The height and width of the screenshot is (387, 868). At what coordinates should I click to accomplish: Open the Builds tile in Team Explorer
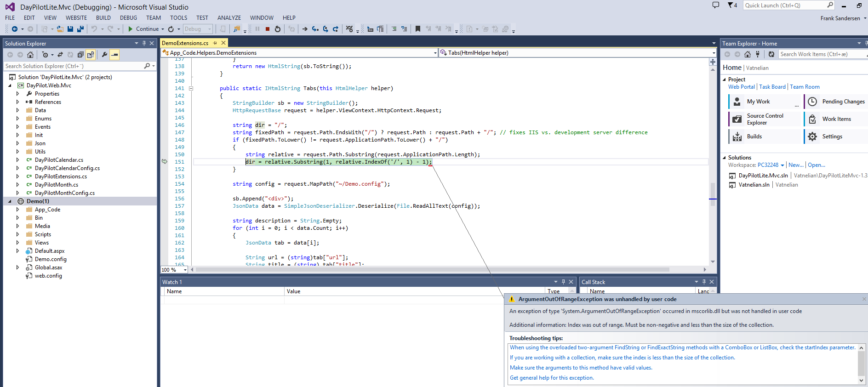pos(764,137)
